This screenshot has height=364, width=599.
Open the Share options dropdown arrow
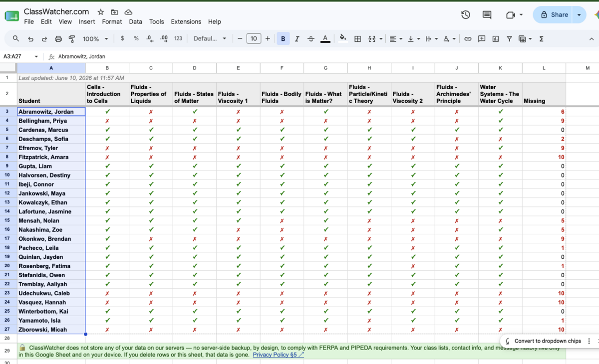pyautogui.click(x=579, y=15)
